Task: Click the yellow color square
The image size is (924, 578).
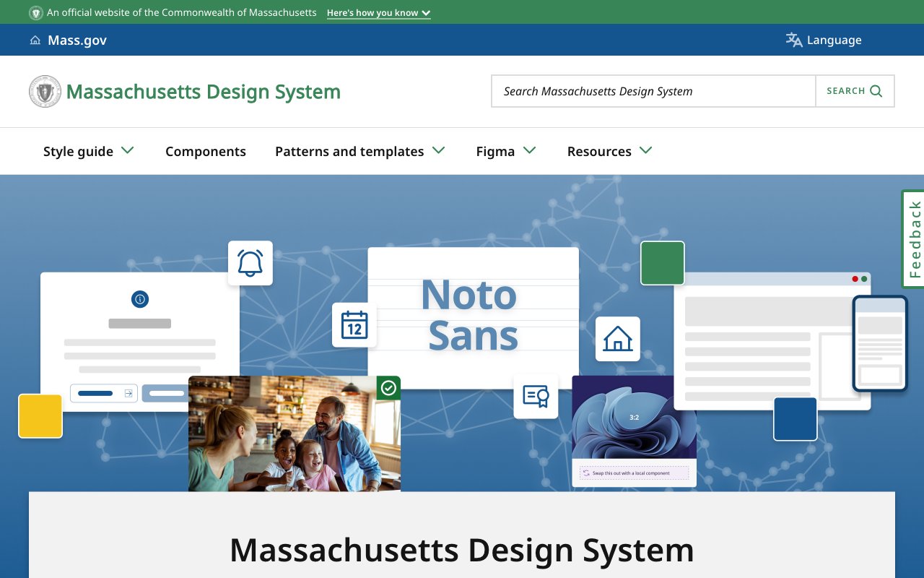Action: pyautogui.click(x=40, y=416)
